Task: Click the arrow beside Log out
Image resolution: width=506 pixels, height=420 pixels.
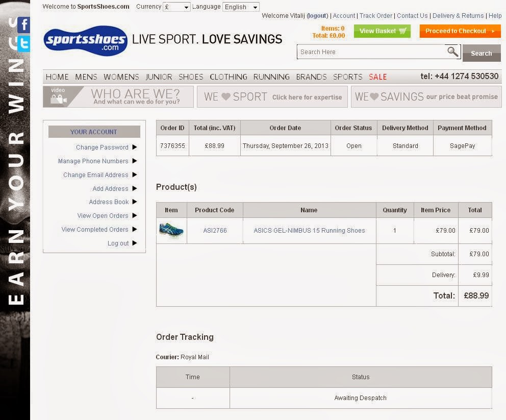Action: [135, 243]
